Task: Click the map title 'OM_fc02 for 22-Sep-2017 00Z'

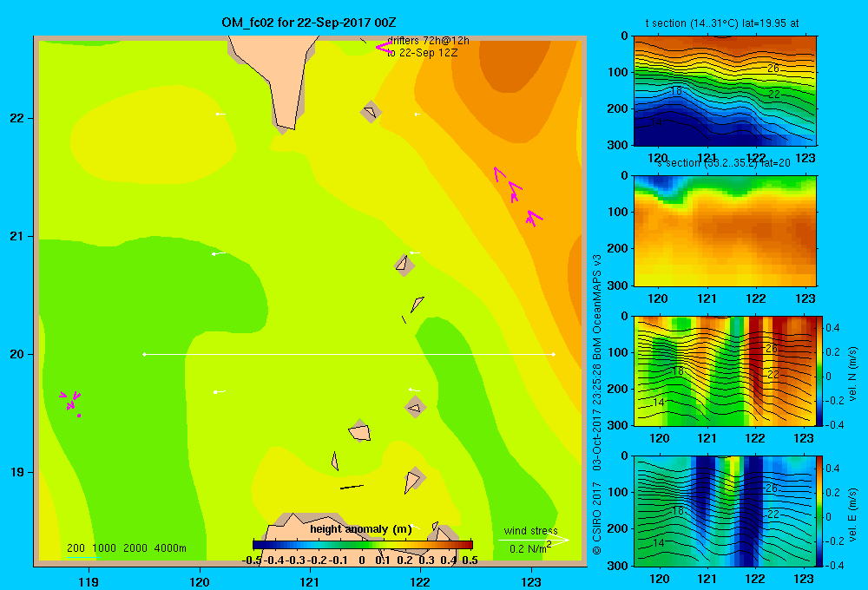Action: point(309,23)
